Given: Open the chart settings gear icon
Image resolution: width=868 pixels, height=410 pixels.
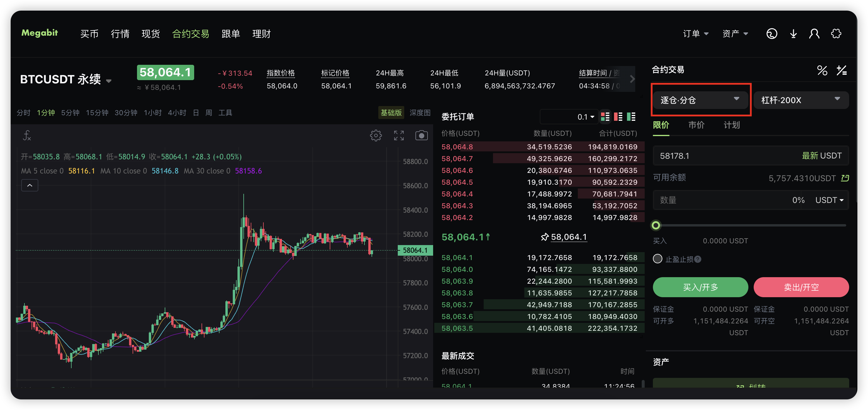Looking at the screenshot, I should click(376, 135).
